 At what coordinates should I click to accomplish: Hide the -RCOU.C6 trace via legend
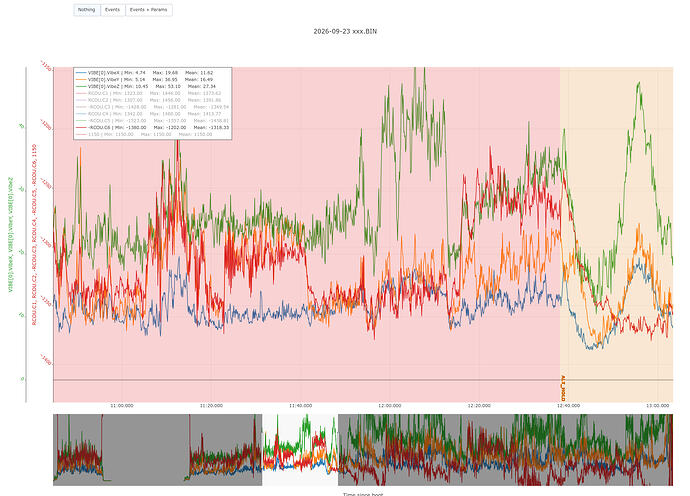pos(153,128)
